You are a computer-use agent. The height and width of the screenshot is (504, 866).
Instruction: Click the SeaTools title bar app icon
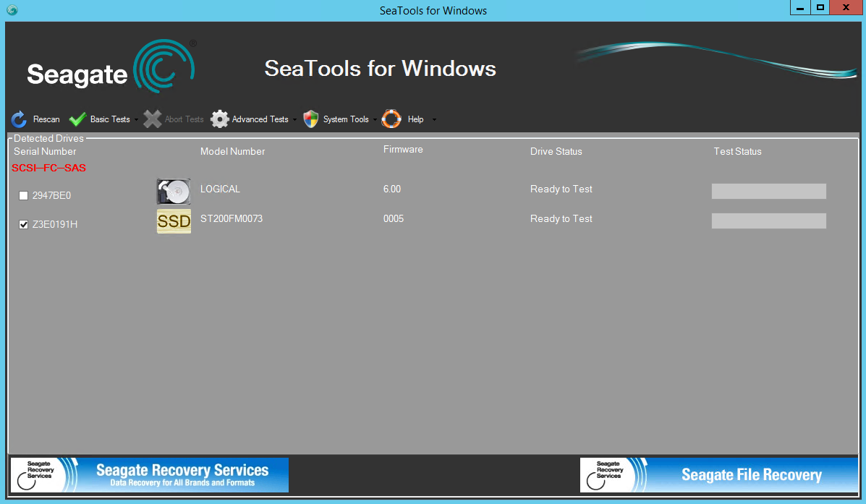pyautogui.click(x=12, y=10)
